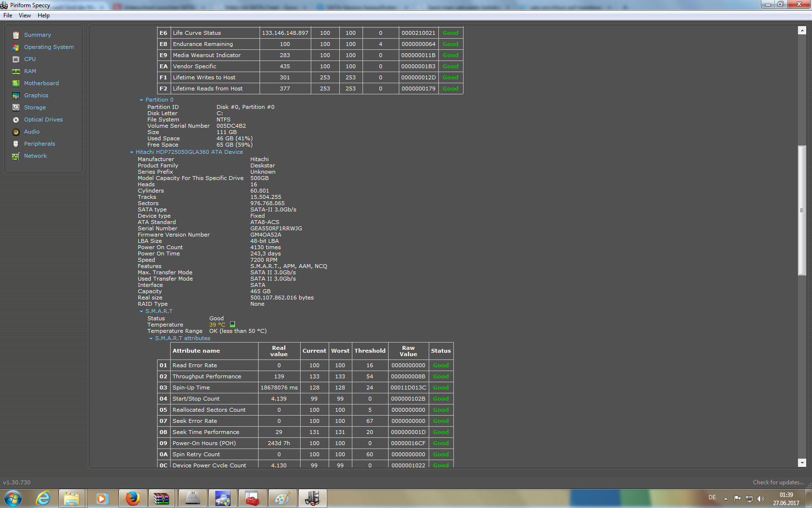
Task: Collapse the S.M.A.R.T attributes table
Action: [x=151, y=339]
